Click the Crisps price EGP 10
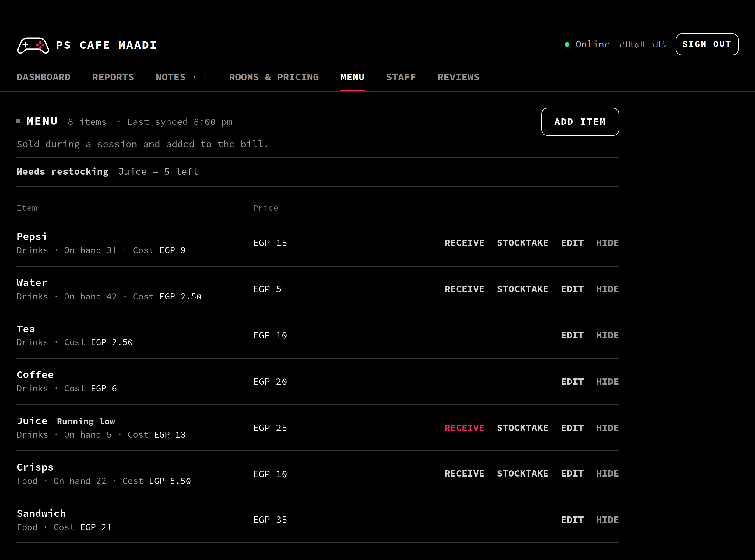755x560 pixels. 270,474
